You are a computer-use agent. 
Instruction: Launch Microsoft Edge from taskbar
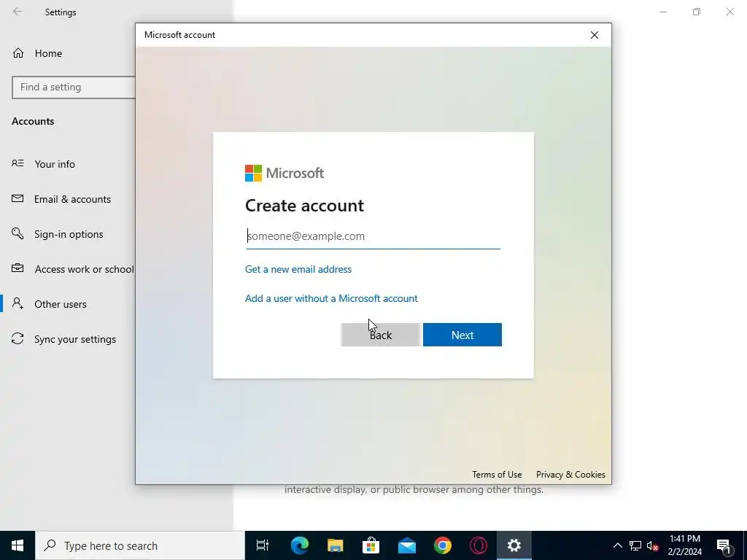(300, 545)
